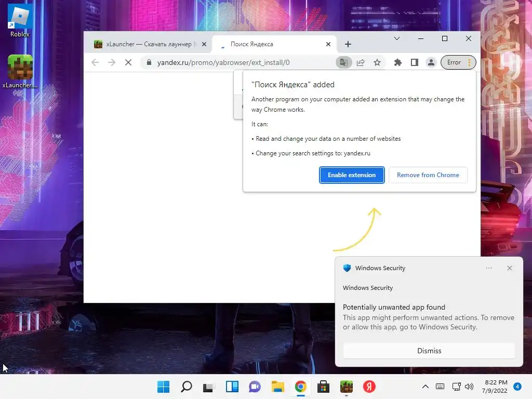Select the xLauncher desktop icon
This screenshot has height=399, width=532.
[x=20, y=72]
